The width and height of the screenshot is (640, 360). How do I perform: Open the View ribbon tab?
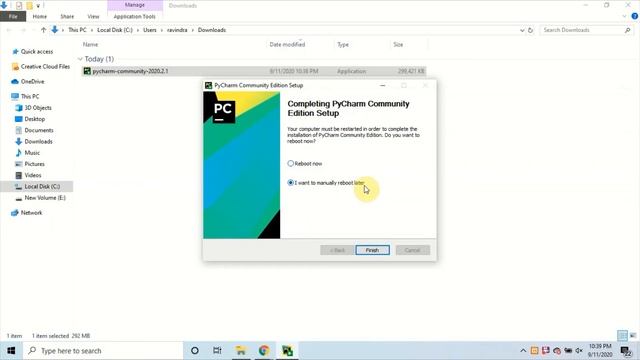point(93,16)
